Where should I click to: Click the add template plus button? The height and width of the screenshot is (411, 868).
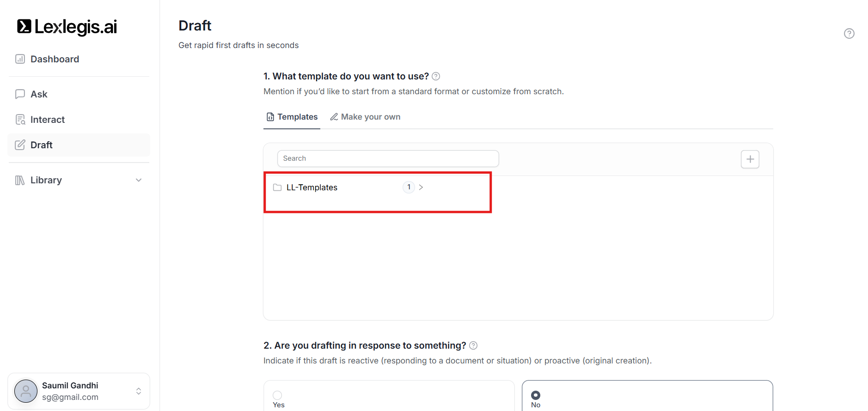tap(750, 159)
